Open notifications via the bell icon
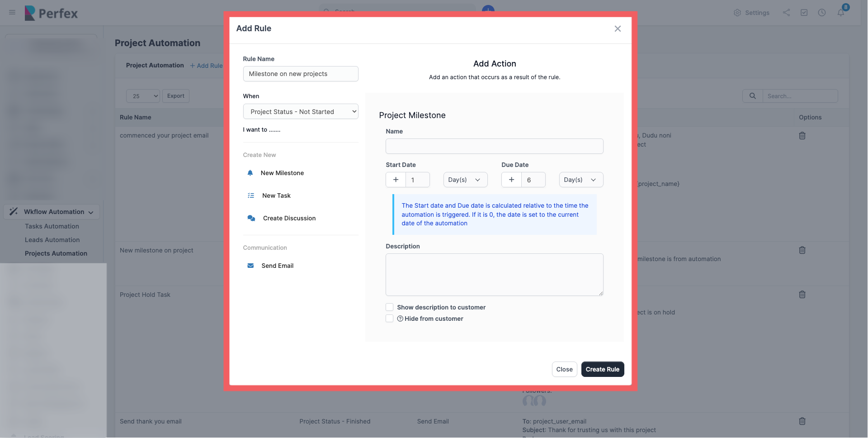868x438 pixels. coord(841,13)
